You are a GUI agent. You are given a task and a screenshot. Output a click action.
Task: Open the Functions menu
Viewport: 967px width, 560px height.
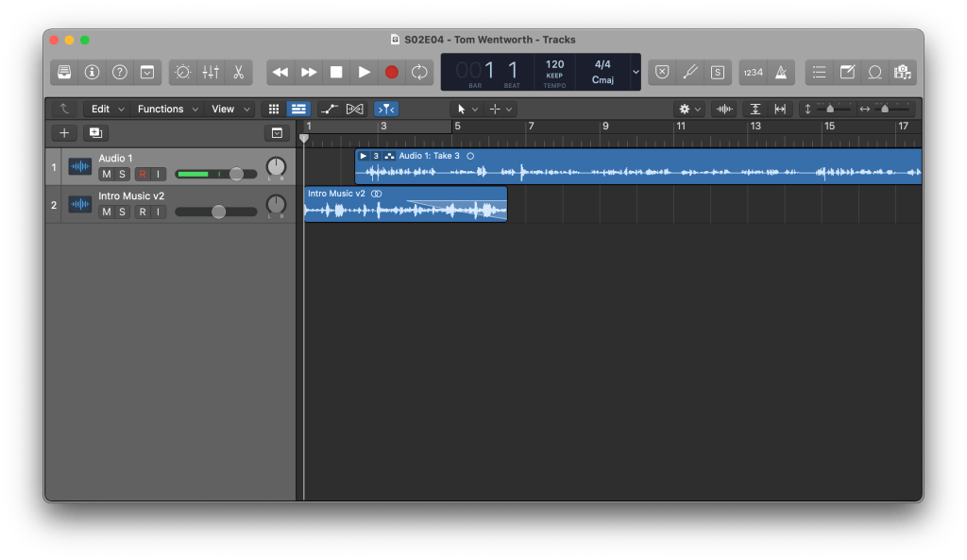(x=166, y=109)
